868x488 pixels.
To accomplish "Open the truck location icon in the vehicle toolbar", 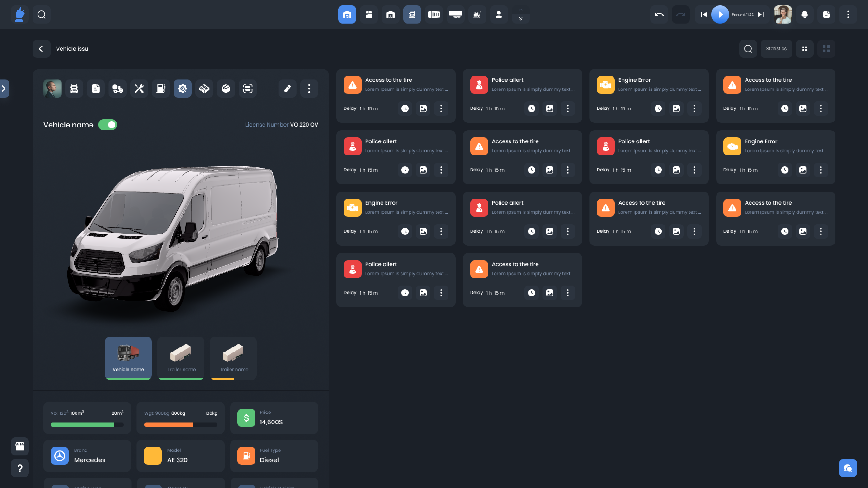I will pos(118,89).
